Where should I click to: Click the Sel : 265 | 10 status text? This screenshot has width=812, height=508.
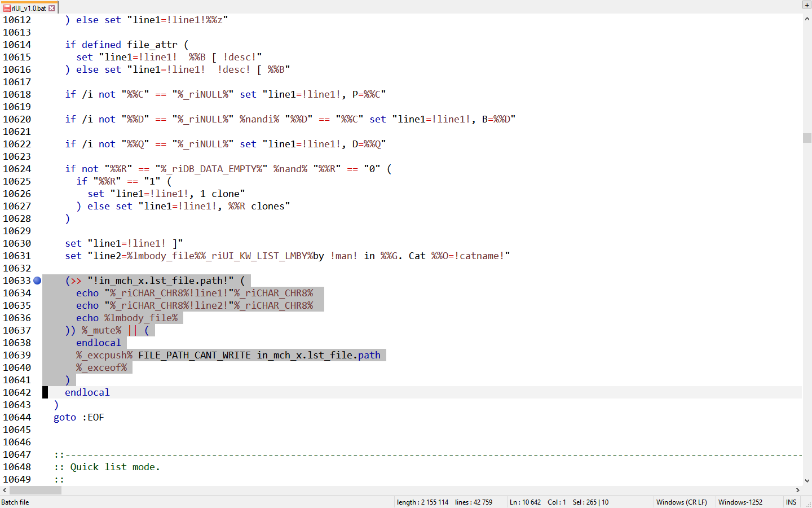(590, 502)
